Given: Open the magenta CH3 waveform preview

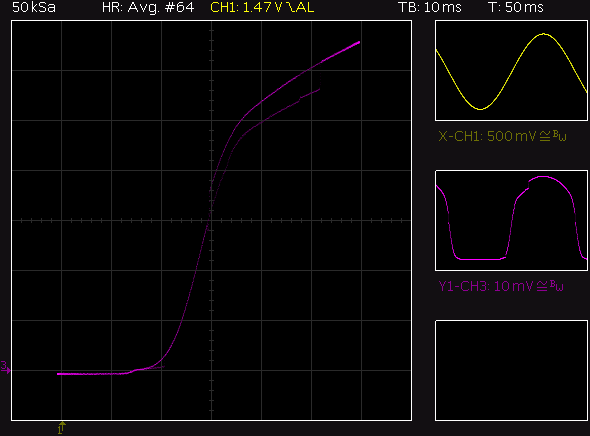Looking at the screenshot, I should click(511, 220).
